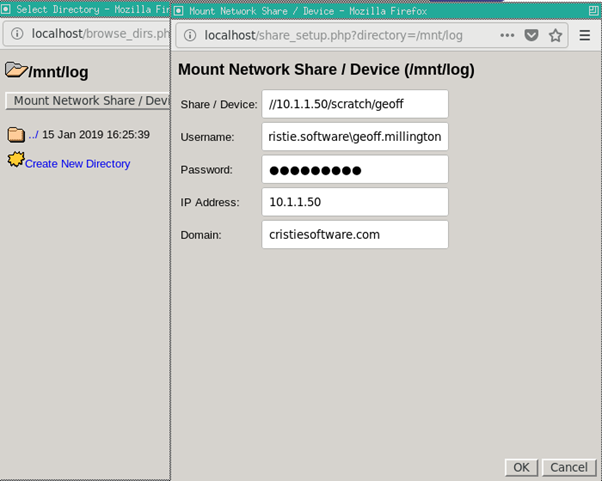The image size is (602, 481).
Task: Click the parent directory folder icon
Action: coord(16,134)
